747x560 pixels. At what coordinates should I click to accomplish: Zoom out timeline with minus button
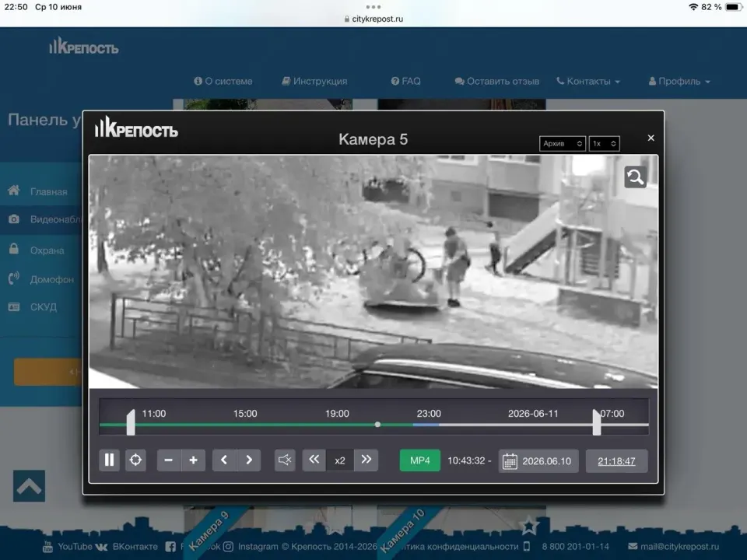[x=168, y=460]
